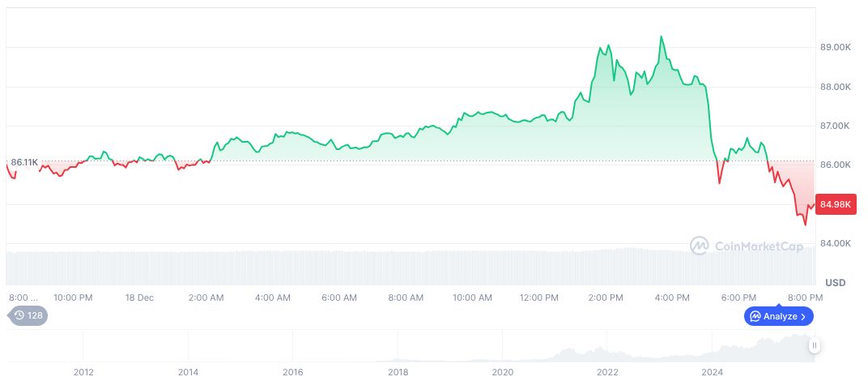This screenshot has height=381, width=868.
Task: Click the 2020 mark on overview timeline
Action: [x=502, y=372]
